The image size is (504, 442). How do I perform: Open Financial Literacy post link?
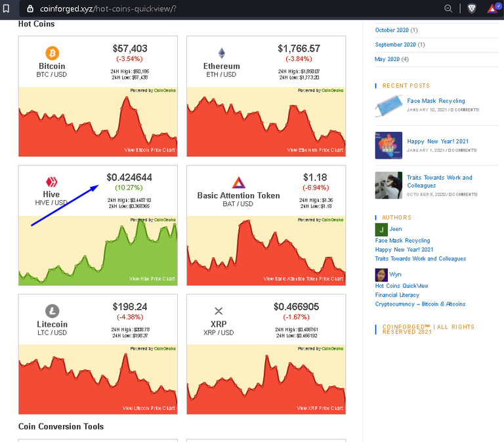(x=397, y=295)
